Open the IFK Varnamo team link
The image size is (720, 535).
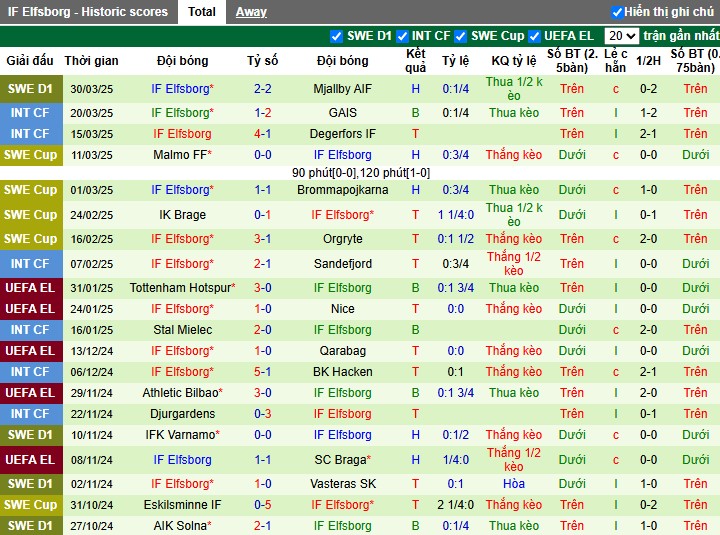(x=182, y=435)
